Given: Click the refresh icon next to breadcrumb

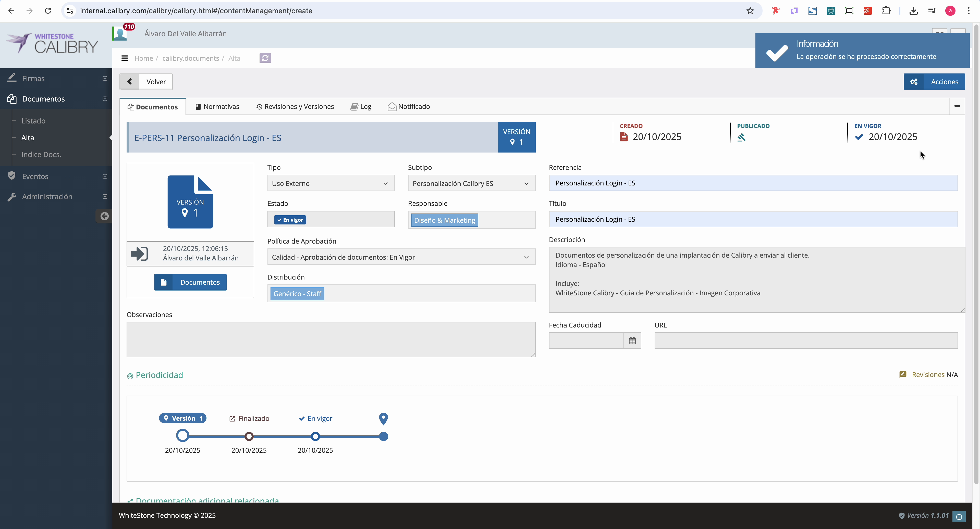Looking at the screenshot, I should pos(265,58).
